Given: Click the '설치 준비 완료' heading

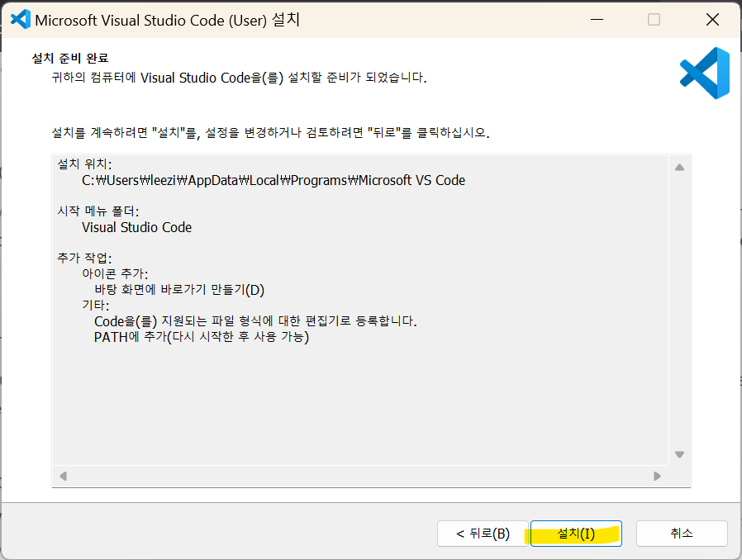Looking at the screenshot, I should point(70,58).
